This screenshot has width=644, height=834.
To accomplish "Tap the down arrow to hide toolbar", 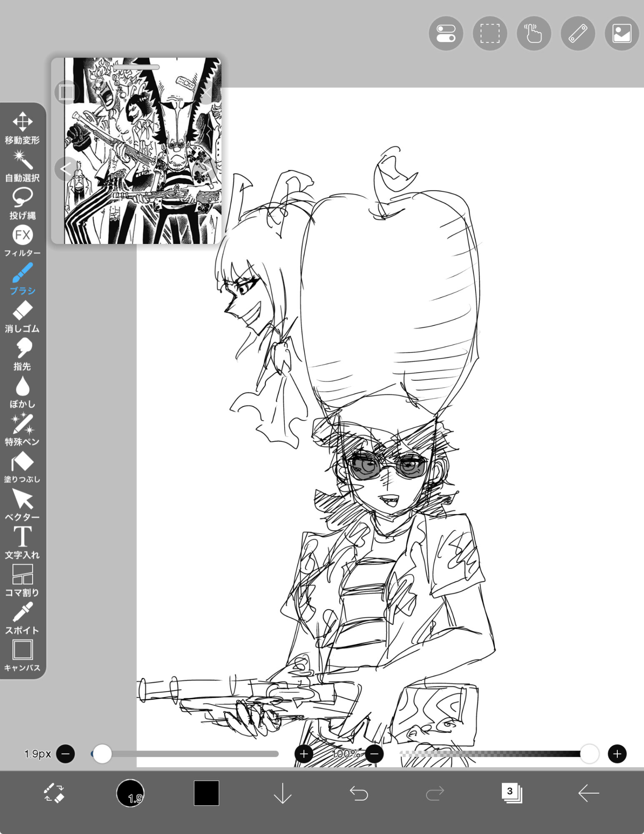I will pyautogui.click(x=283, y=793).
